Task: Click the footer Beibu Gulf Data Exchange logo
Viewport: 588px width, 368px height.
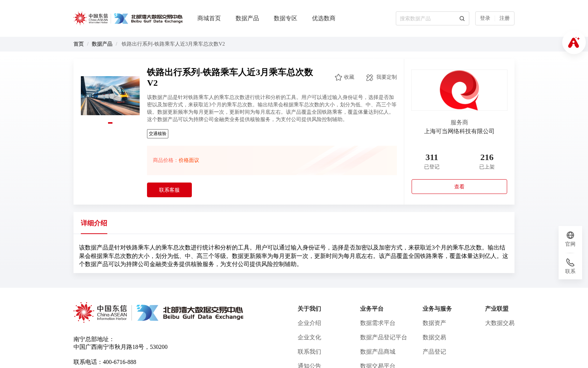Action: click(x=190, y=312)
